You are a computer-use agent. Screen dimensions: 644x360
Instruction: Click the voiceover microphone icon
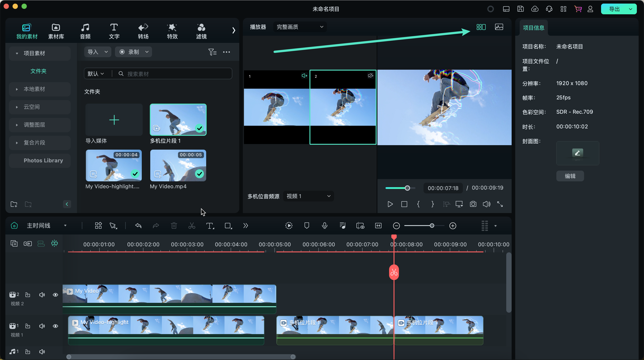click(x=324, y=226)
